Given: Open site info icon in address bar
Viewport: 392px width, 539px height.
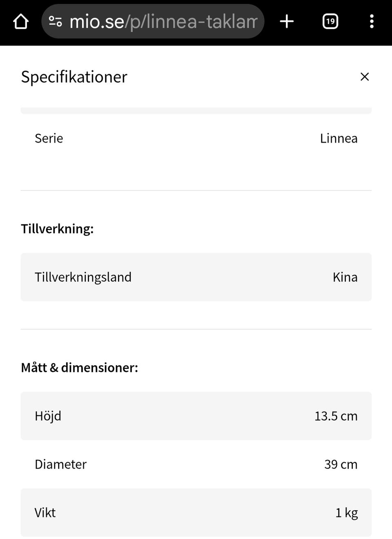Looking at the screenshot, I should [x=56, y=21].
